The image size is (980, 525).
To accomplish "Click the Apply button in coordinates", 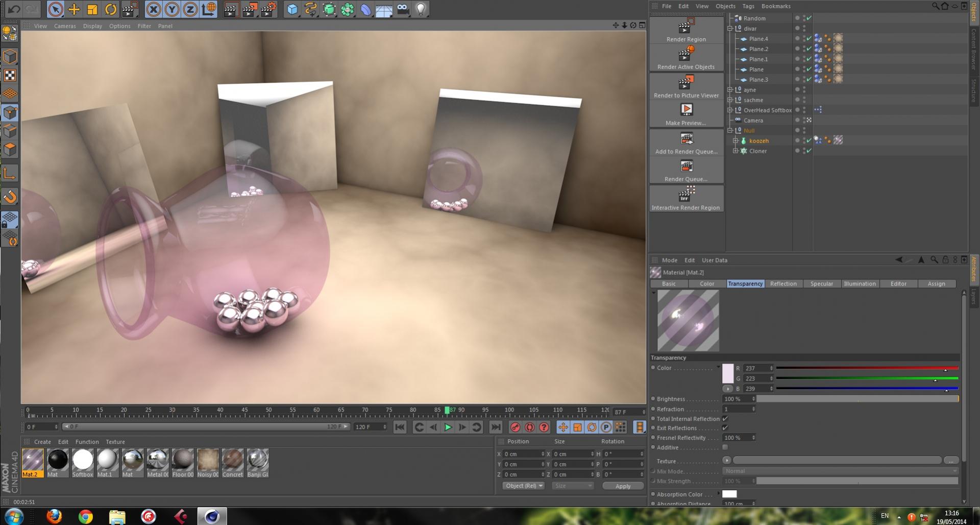I will (x=623, y=486).
